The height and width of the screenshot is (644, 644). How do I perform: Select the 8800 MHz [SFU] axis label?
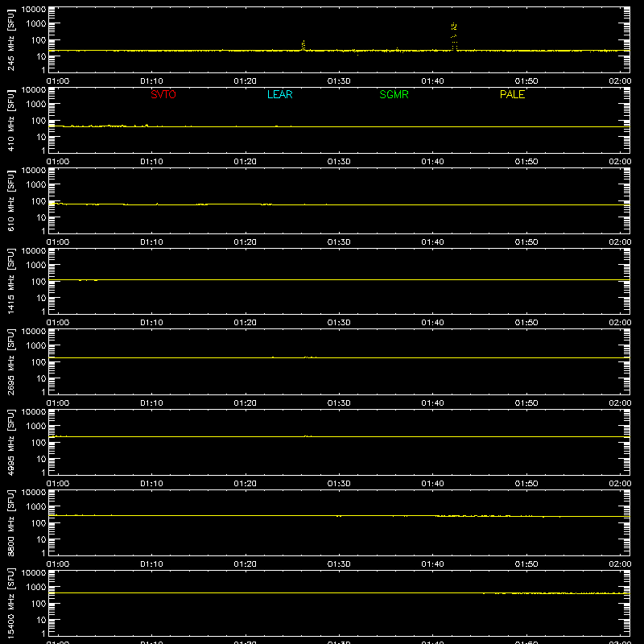pyautogui.click(x=10, y=522)
